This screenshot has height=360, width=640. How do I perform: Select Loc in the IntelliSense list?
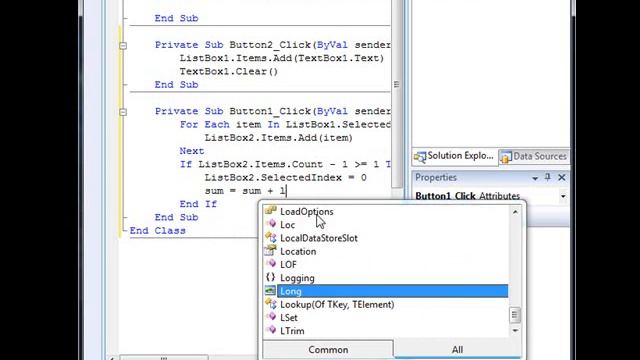(x=287, y=225)
